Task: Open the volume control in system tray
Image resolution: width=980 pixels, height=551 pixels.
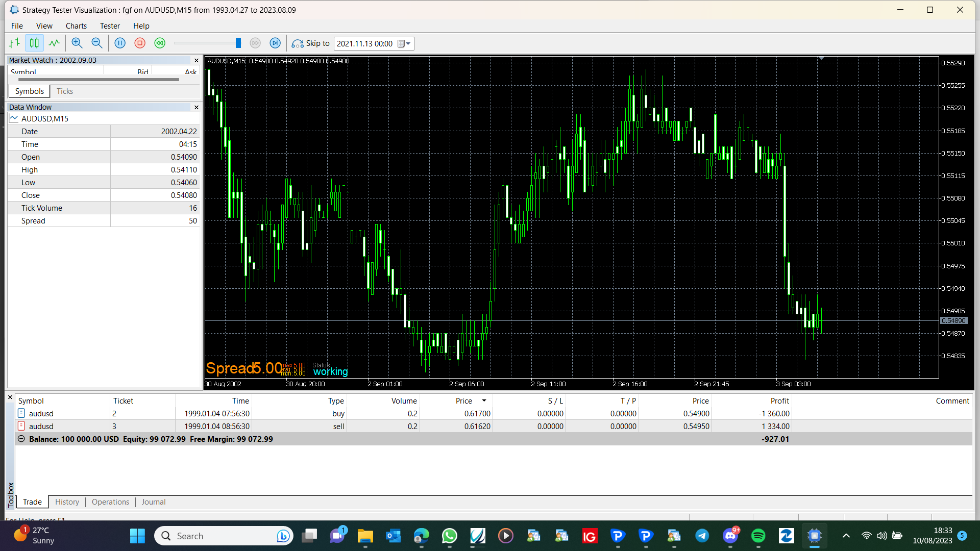Action: click(881, 536)
